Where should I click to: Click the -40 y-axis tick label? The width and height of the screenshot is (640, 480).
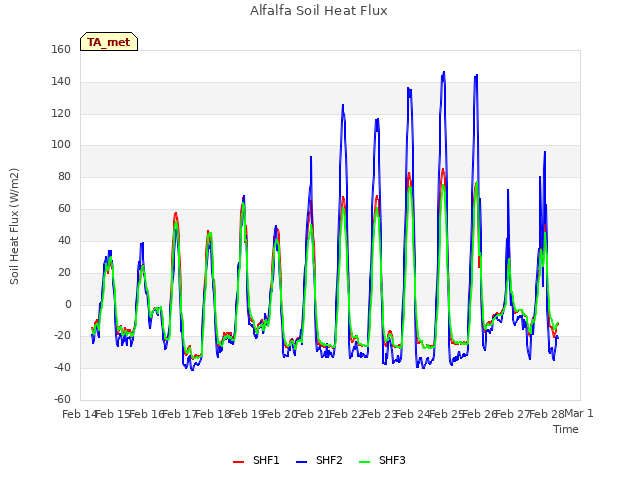62,368
